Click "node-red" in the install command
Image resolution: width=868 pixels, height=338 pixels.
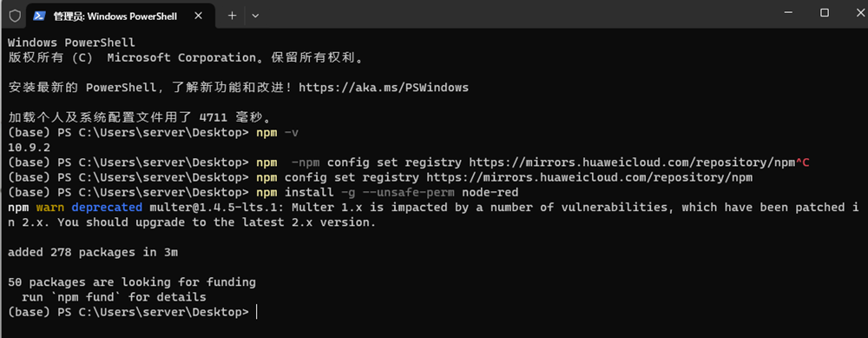coord(490,193)
